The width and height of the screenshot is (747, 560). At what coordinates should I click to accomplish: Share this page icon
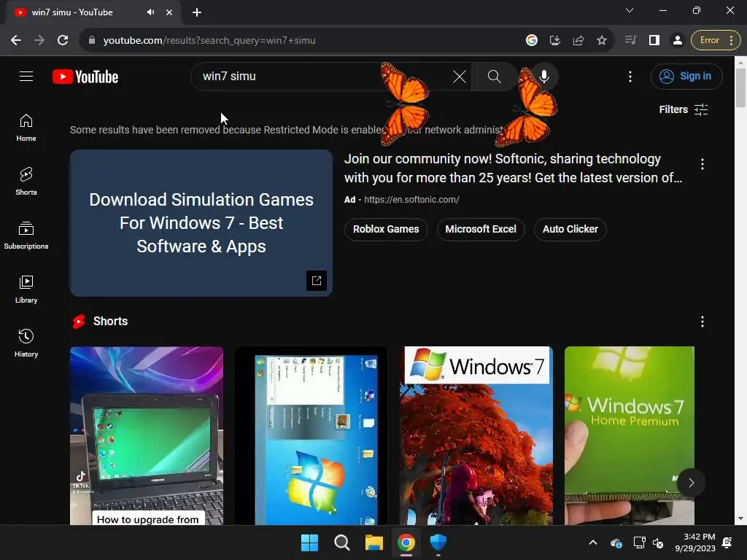tap(578, 41)
